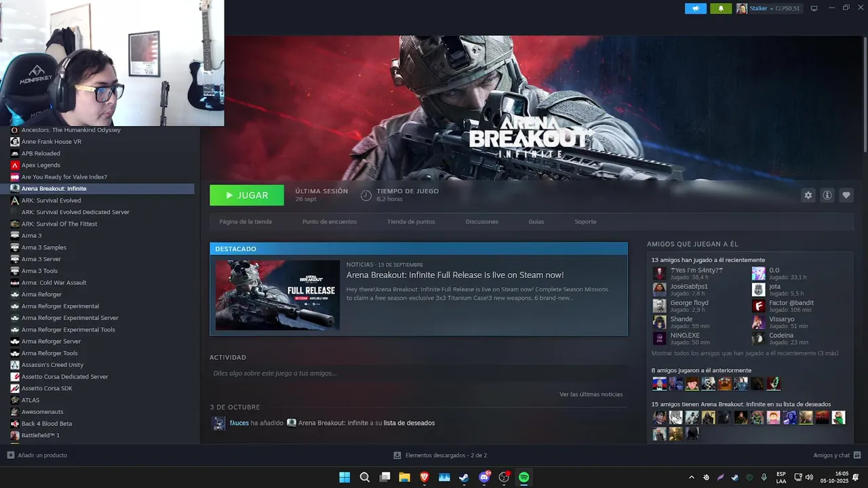This screenshot has width=868, height=488.
Task: Open the Full Release news thumbnail
Action: point(277,295)
